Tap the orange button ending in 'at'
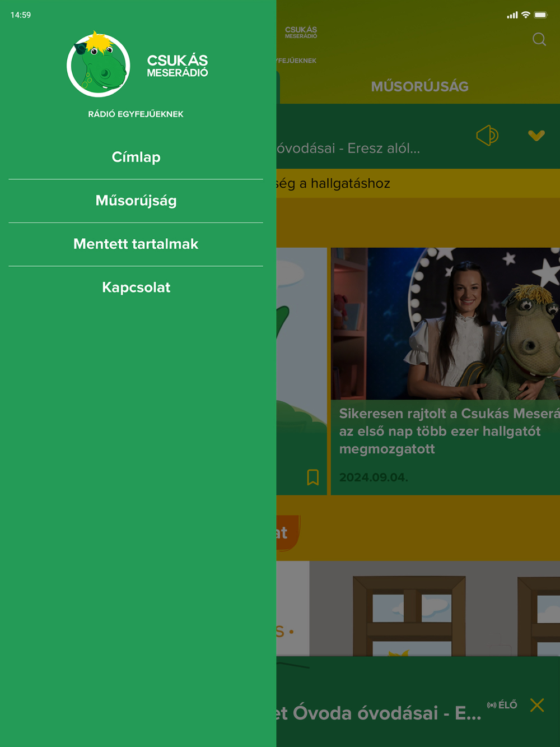The height and width of the screenshot is (747, 560). click(288, 532)
